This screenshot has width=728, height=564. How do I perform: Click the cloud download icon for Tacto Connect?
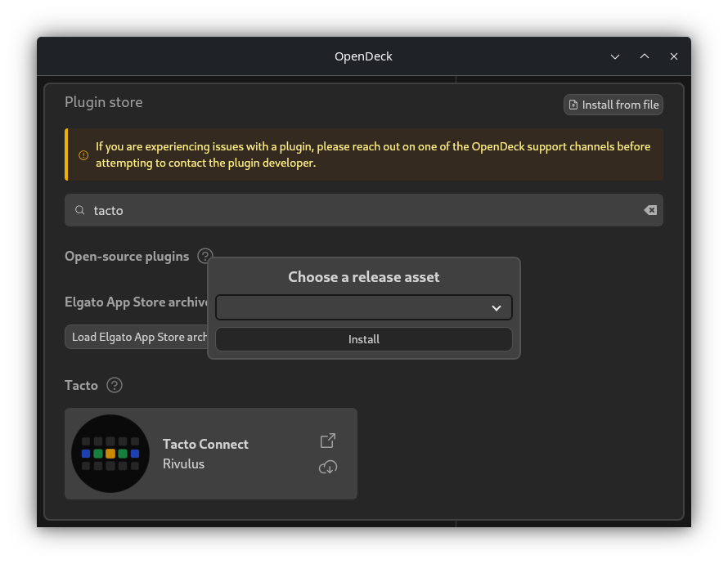tap(328, 467)
